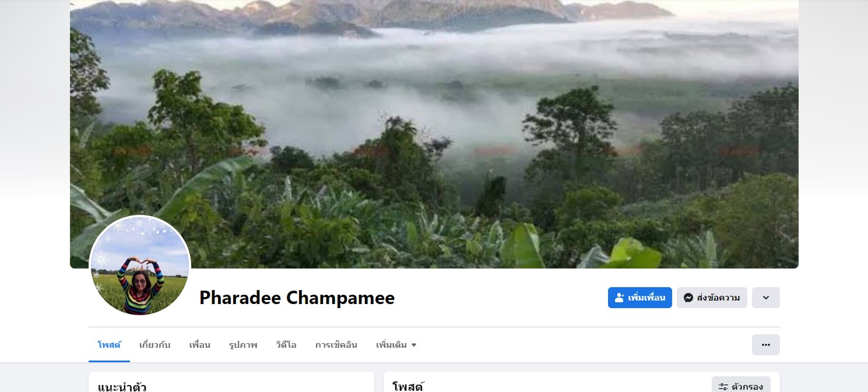This screenshot has height=392, width=868.
Task: Click the add-person icon beside เพิ่มเพื่อน
Action: click(620, 298)
